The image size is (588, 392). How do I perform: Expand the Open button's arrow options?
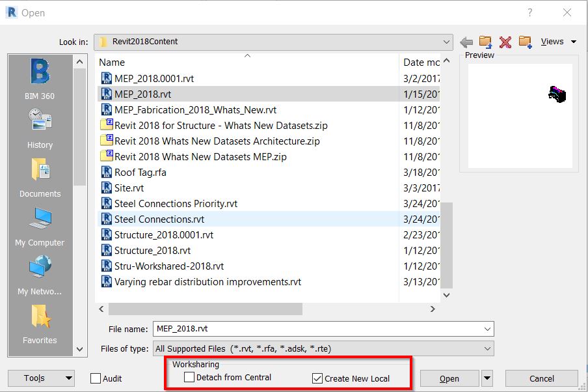487,378
